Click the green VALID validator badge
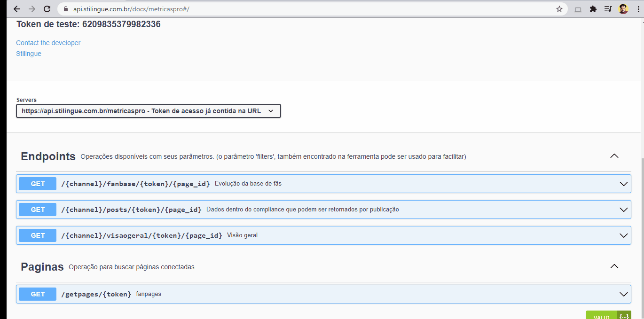644x319 pixels. 601,315
